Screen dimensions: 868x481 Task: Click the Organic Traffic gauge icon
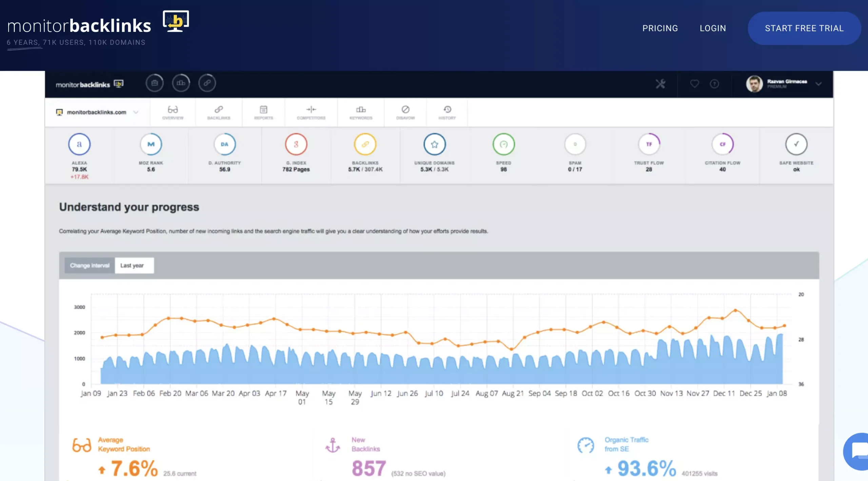point(586,445)
